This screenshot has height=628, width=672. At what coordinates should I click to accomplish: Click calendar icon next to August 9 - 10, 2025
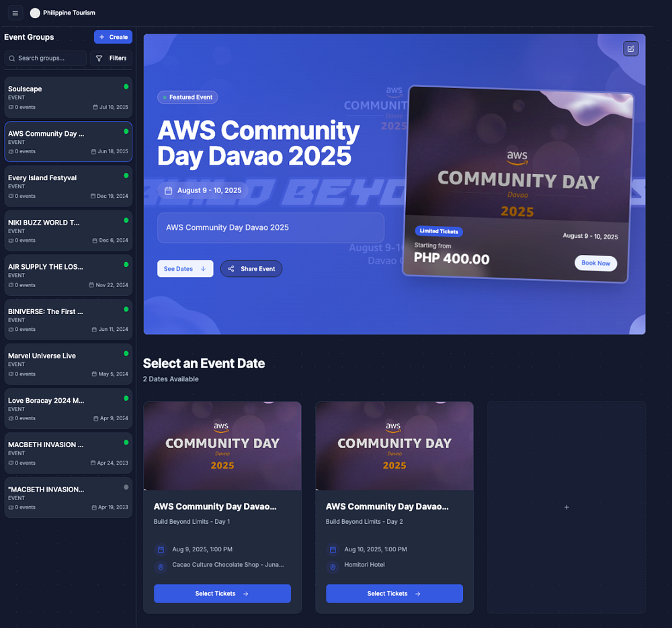[169, 191]
